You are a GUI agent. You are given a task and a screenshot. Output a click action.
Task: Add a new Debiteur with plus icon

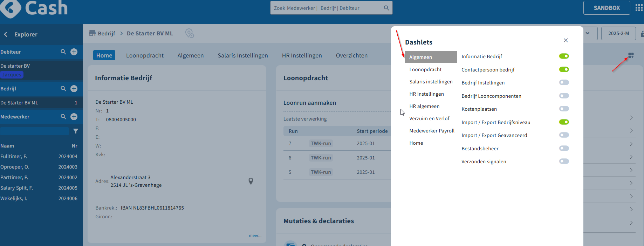click(74, 52)
